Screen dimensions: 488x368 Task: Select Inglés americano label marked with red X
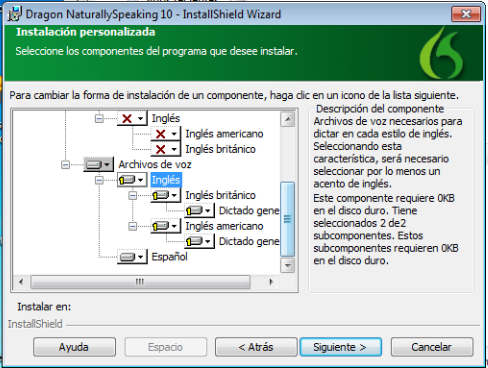pos(224,134)
